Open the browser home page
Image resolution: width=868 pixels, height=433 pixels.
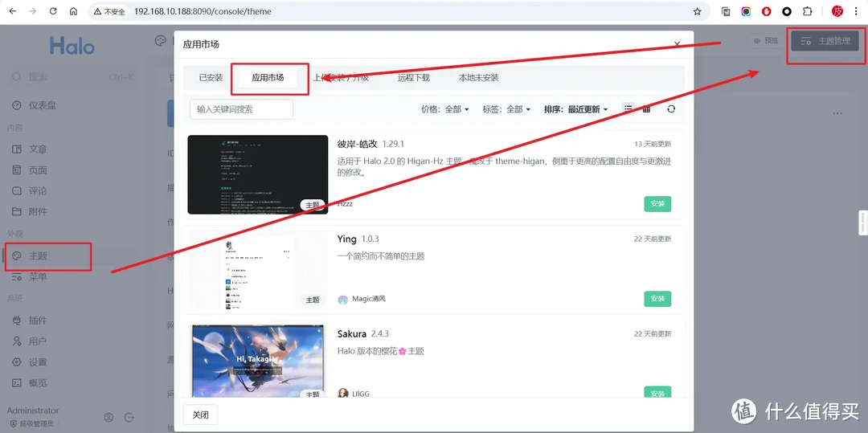tap(73, 11)
